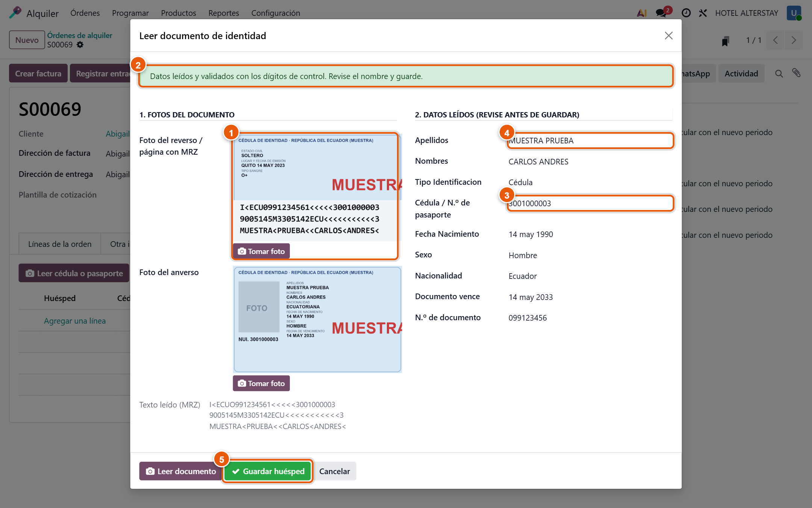Click N.º de documento value 099123456

(528, 318)
